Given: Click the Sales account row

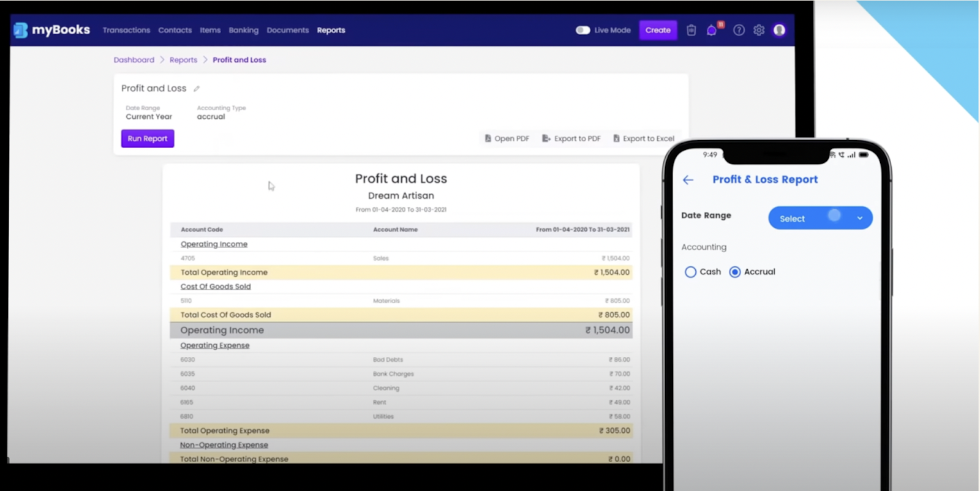Looking at the screenshot, I should point(401,258).
